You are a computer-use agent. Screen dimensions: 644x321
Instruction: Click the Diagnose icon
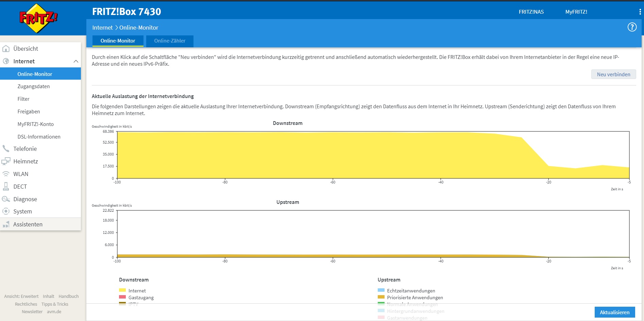[x=6, y=199]
